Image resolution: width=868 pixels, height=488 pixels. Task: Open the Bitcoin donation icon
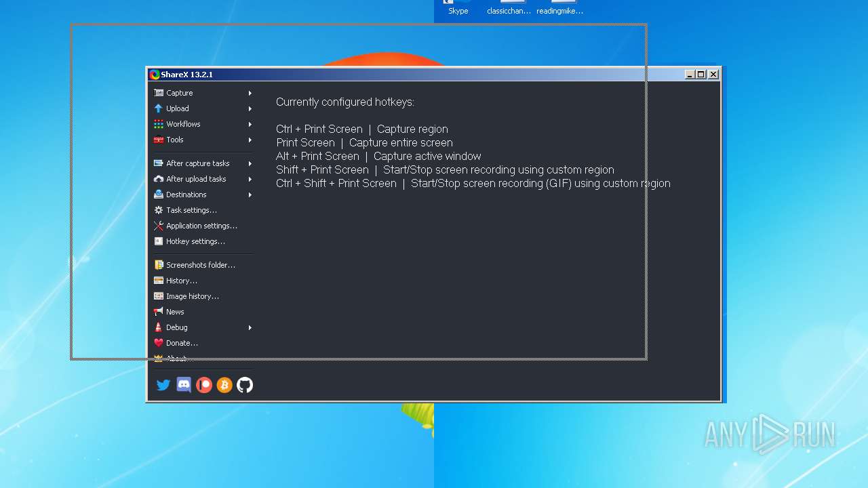(224, 385)
